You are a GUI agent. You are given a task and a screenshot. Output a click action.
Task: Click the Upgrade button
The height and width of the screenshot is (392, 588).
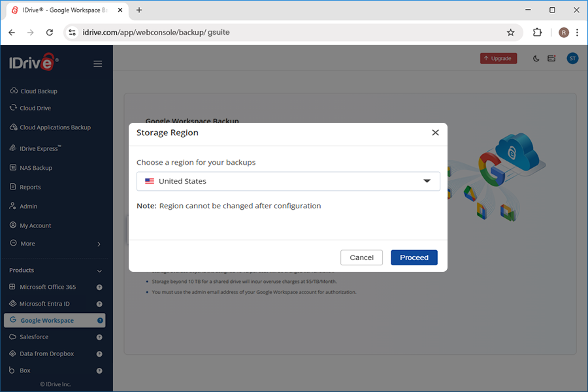498,58
